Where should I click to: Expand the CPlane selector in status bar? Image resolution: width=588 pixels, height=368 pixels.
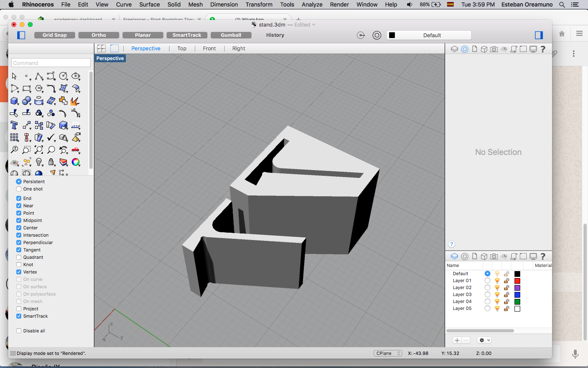tap(388, 353)
